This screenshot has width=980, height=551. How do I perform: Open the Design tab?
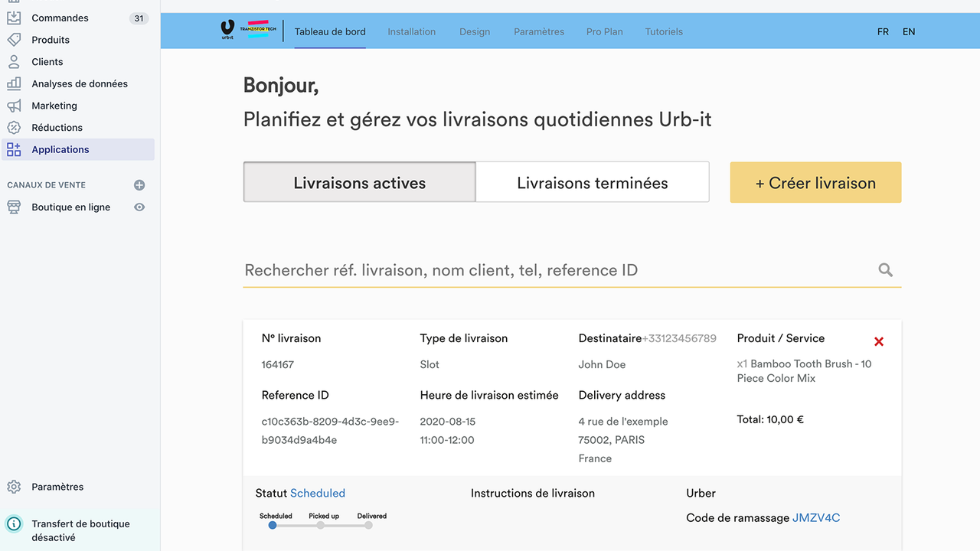tap(475, 31)
